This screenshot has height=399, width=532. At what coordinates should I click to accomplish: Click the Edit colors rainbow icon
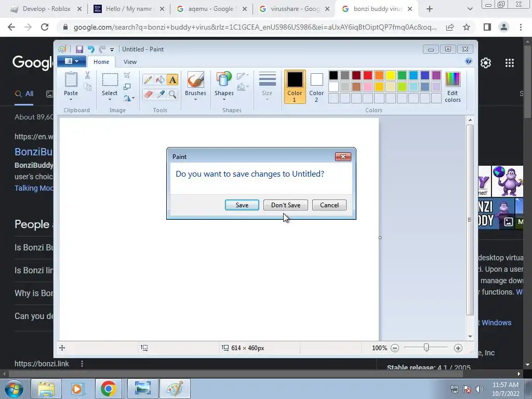(x=453, y=79)
